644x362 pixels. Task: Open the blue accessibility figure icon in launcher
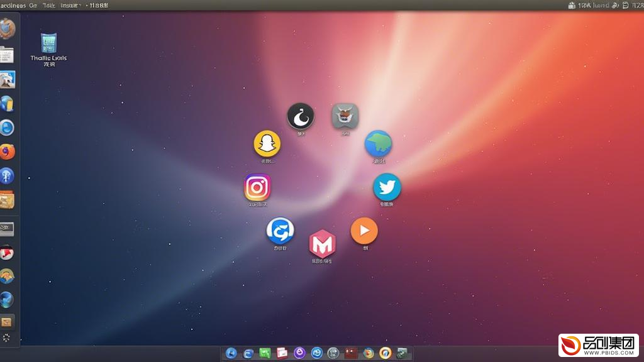[x=7, y=176]
